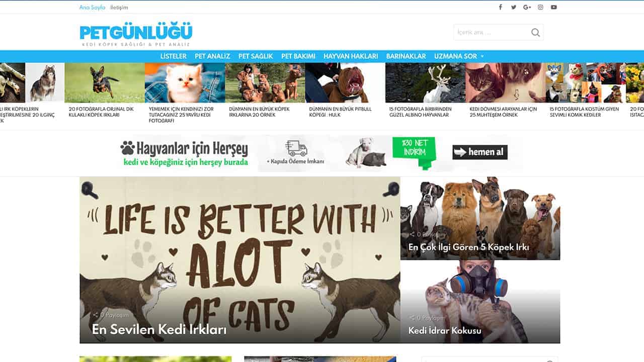Select the Pet Sağlık menu item

tap(256, 56)
